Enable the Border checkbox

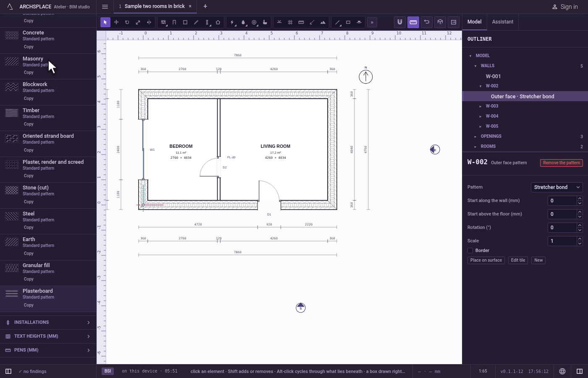pos(470,250)
